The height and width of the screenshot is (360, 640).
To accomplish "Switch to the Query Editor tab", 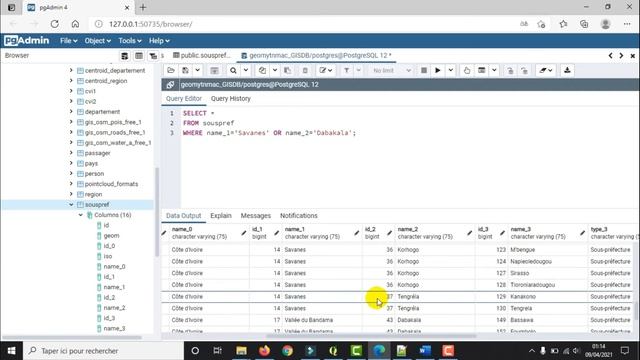I will tap(184, 99).
